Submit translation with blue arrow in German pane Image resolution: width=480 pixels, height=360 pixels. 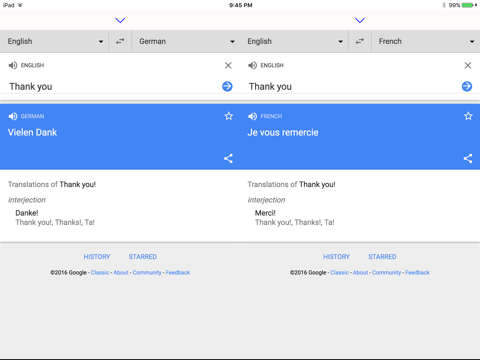(x=227, y=86)
